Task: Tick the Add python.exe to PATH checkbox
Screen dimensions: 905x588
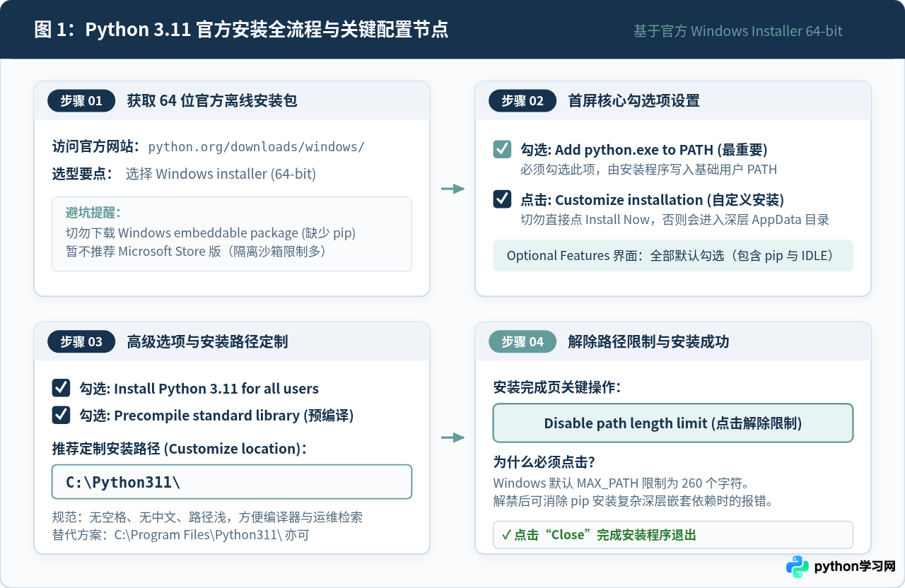Action: pos(502,150)
